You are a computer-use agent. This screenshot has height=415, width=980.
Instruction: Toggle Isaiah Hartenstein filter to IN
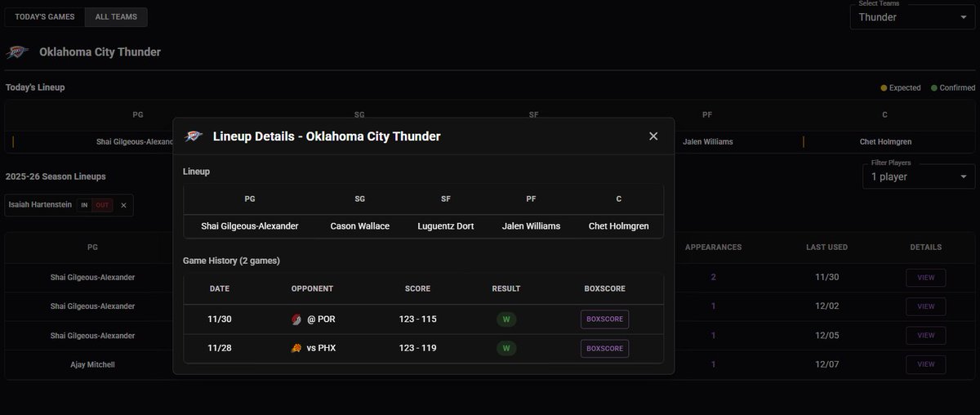coord(83,206)
